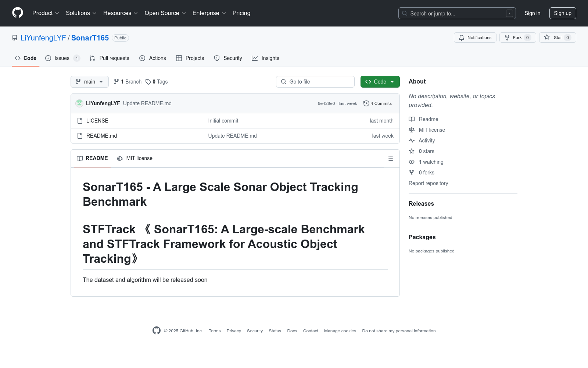Click the eye icon beside 1 watching

[x=412, y=162]
